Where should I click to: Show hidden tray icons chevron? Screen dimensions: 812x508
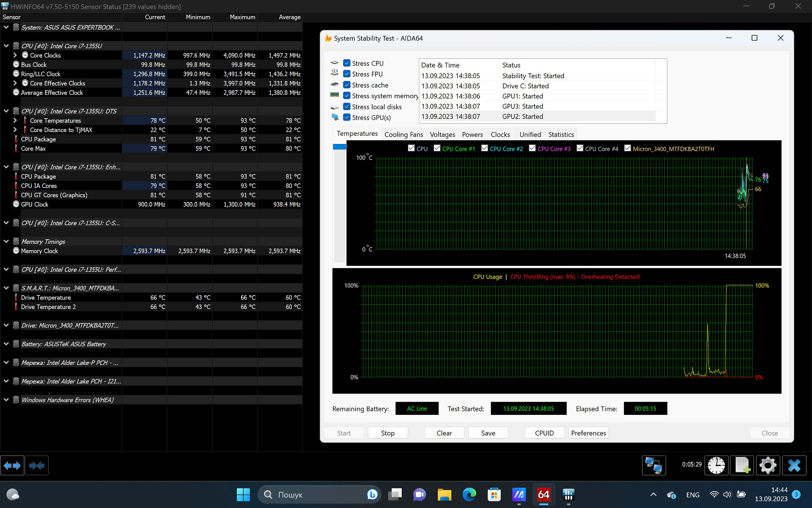[x=653, y=494]
